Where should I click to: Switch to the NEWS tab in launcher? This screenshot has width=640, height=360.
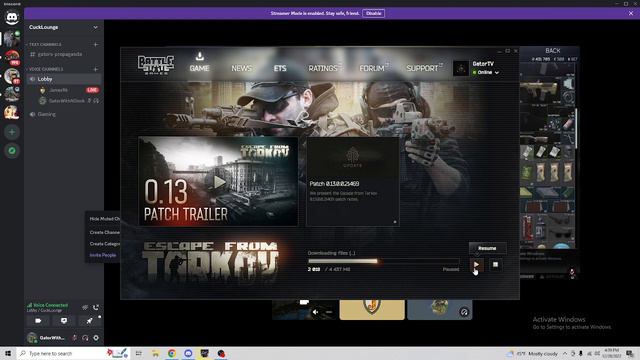click(x=241, y=69)
